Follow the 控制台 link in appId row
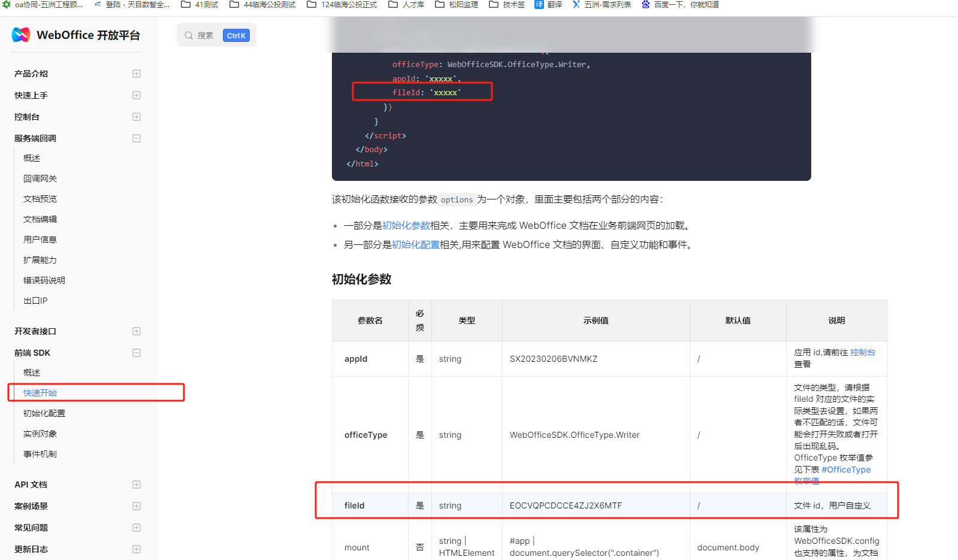Image resolution: width=958 pixels, height=560 pixels. point(863,352)
